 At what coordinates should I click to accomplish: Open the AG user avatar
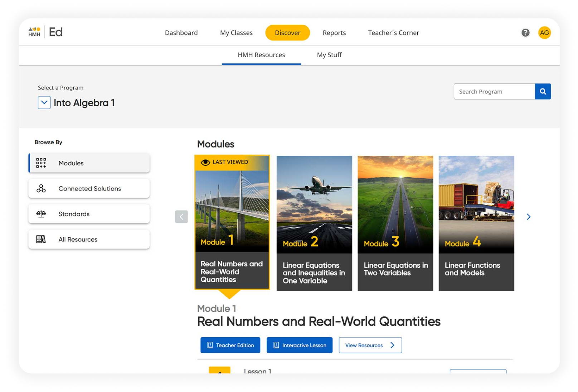[x=544, y=33]
